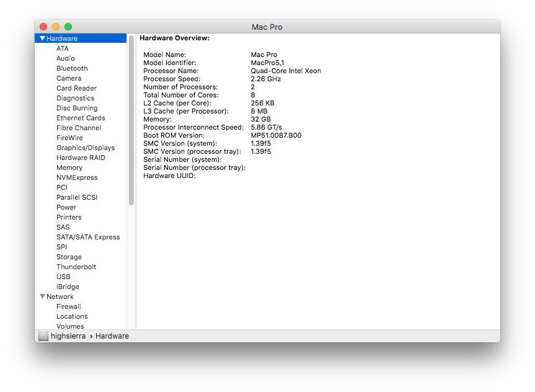Select FireWire in the sidebar
This screenshot has width=535, height=392.
pyautogui.click(x=69, y=138)
